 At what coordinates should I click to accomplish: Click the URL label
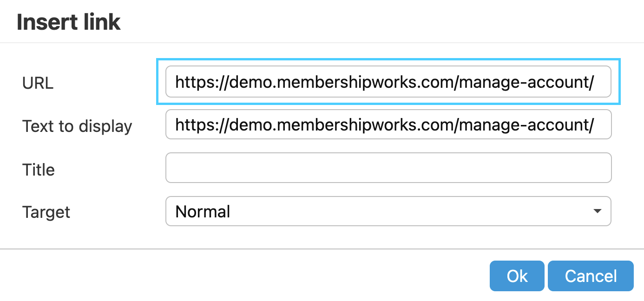[38, 83]
